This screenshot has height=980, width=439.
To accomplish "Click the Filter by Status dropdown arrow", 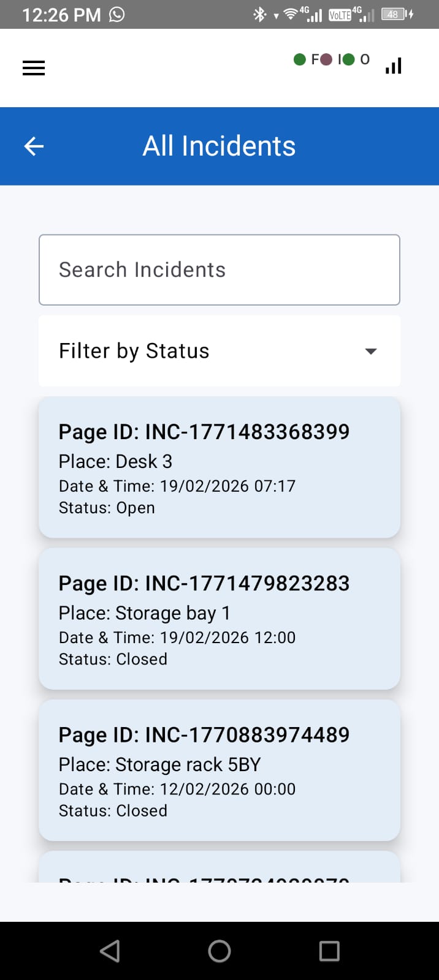I will pyautogui.click(x=370, y=351).
